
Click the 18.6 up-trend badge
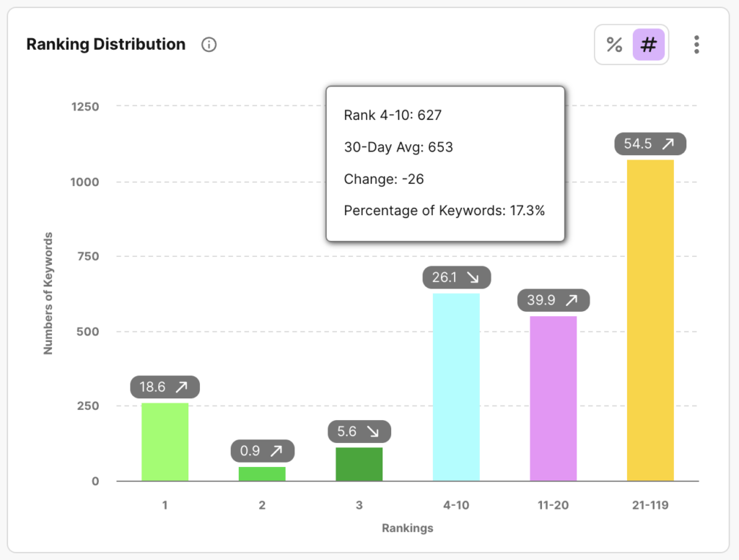coord(165,387)
